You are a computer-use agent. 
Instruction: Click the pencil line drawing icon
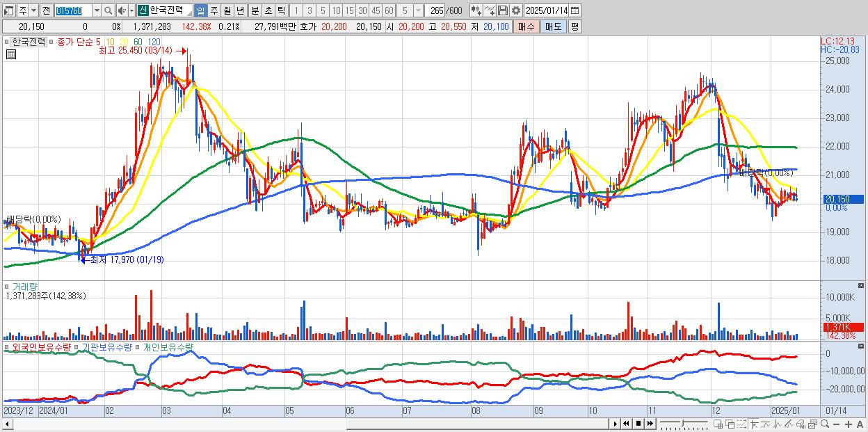[x=789, y=424]
